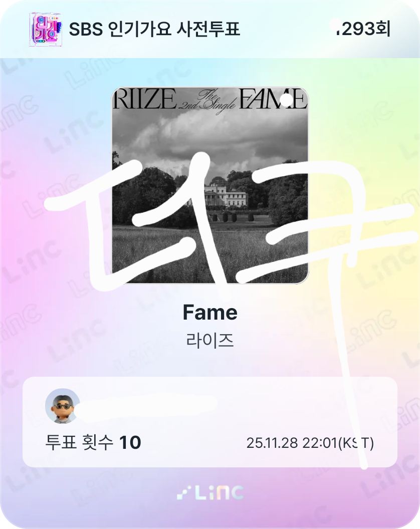The width and height of the screenshot is (420, 529).
Task: Click the 293회 episode number
Action: point(363,29)
